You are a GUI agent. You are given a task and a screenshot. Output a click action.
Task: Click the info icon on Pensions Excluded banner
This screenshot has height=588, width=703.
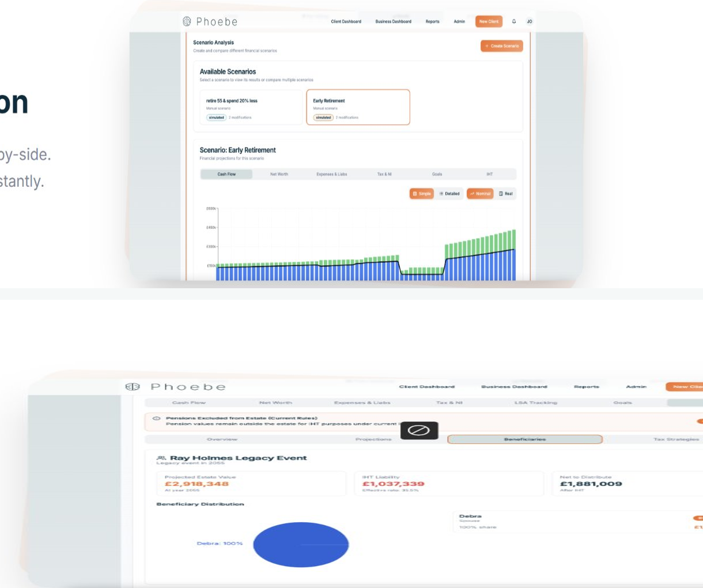click(x=156, y=419)
